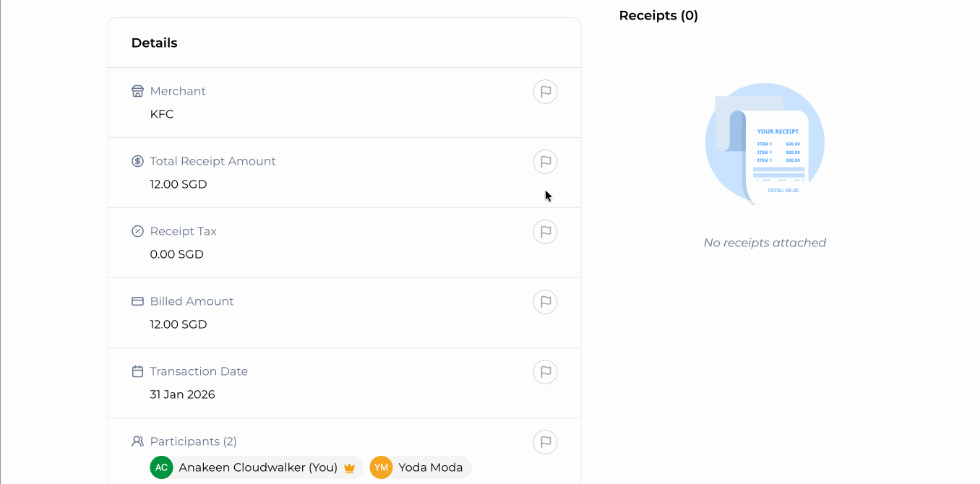Click the calendar icon beside Transaction Date
Image resolution: width=980 pixels, height=484 pixels.
coord(137,371)
